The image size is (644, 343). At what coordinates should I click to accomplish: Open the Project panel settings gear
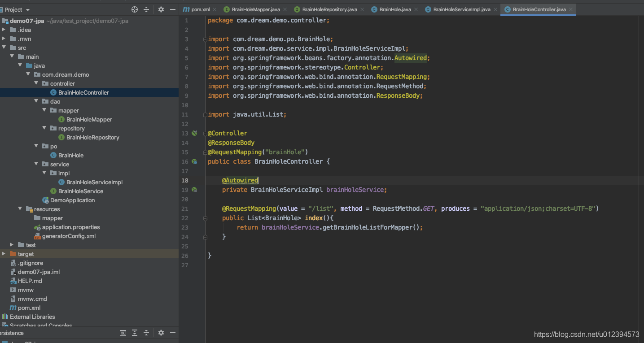click(161, 9)
